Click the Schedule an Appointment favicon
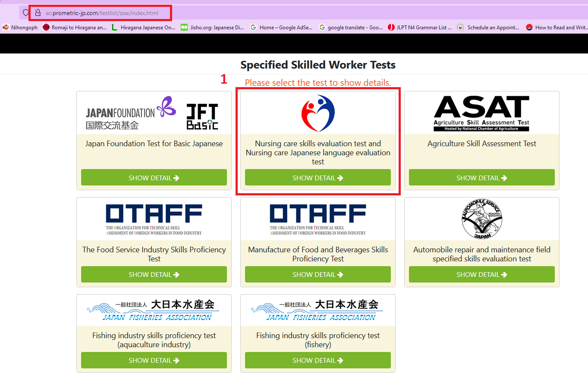This screenshot has width=588, height=380. pyautogui.click(x=460, y=27)
